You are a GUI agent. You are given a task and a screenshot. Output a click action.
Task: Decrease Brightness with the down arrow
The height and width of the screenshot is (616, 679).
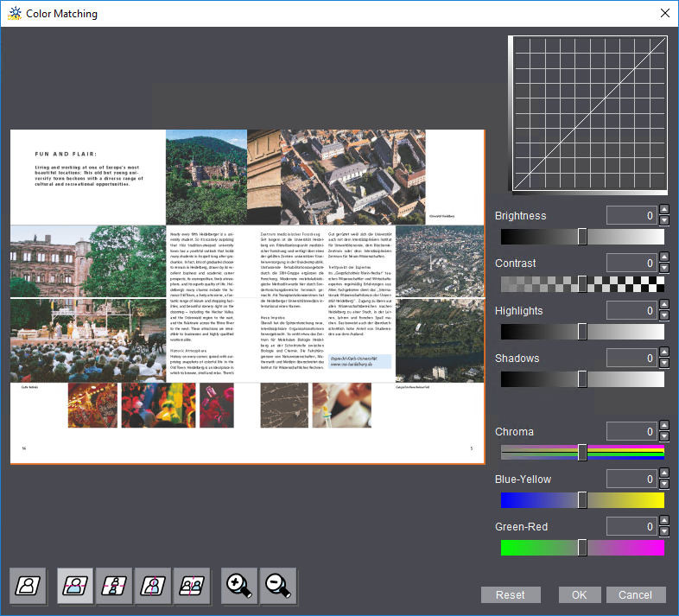click(663, 220)
